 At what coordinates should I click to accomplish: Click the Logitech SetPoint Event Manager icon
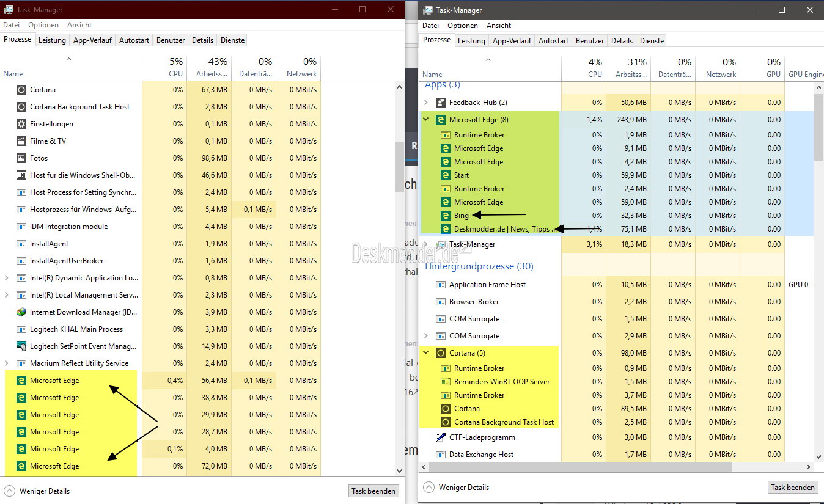tap(21, 346)
